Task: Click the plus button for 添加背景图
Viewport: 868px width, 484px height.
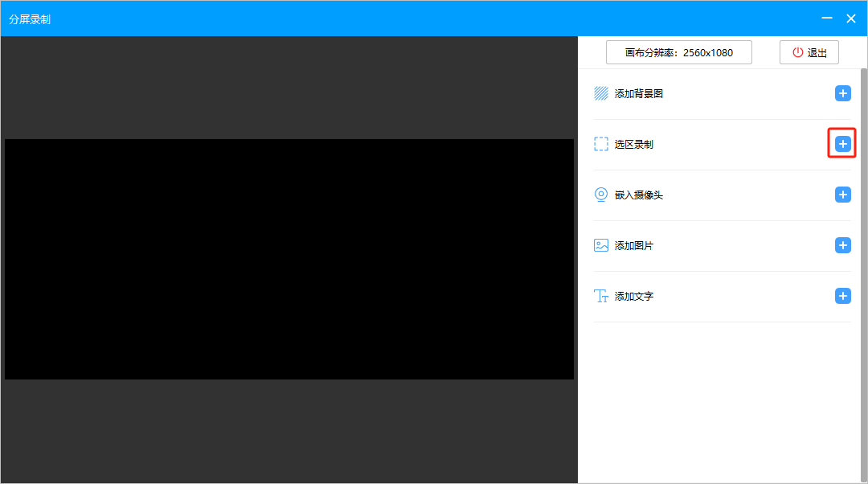Action: pos(842,93)
